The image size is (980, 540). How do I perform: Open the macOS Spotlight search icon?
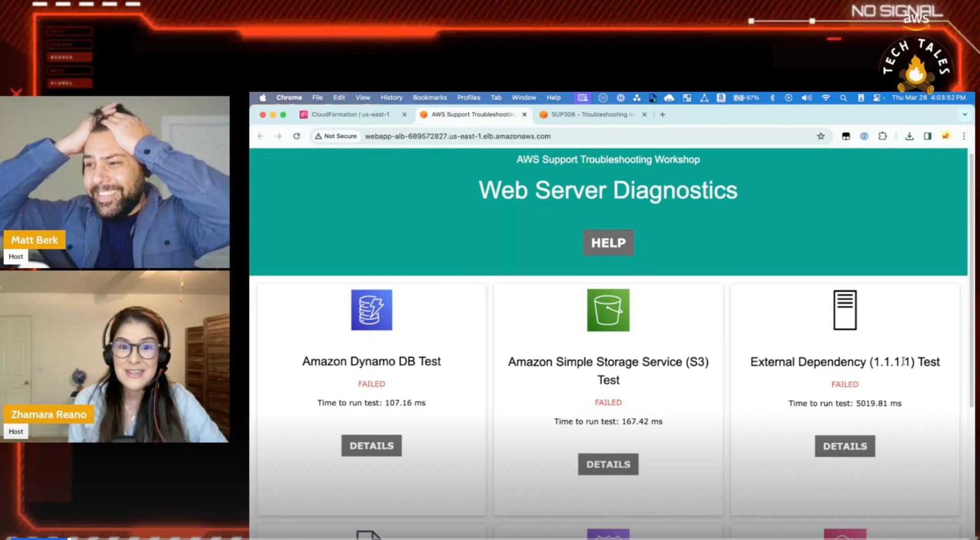click(x=843, y=97)
